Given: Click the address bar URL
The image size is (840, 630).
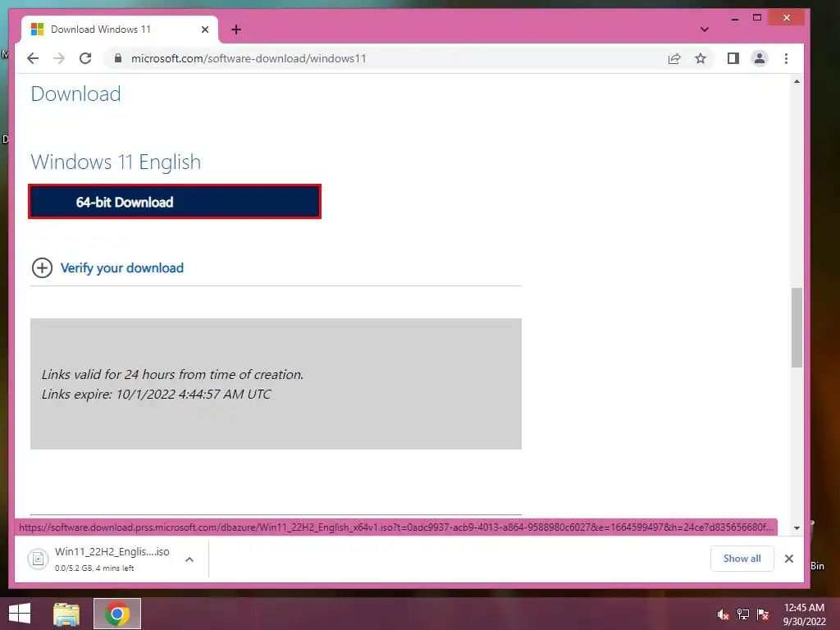Looking at the screenshot, I should pyautogui.click(x=249, y=58).
